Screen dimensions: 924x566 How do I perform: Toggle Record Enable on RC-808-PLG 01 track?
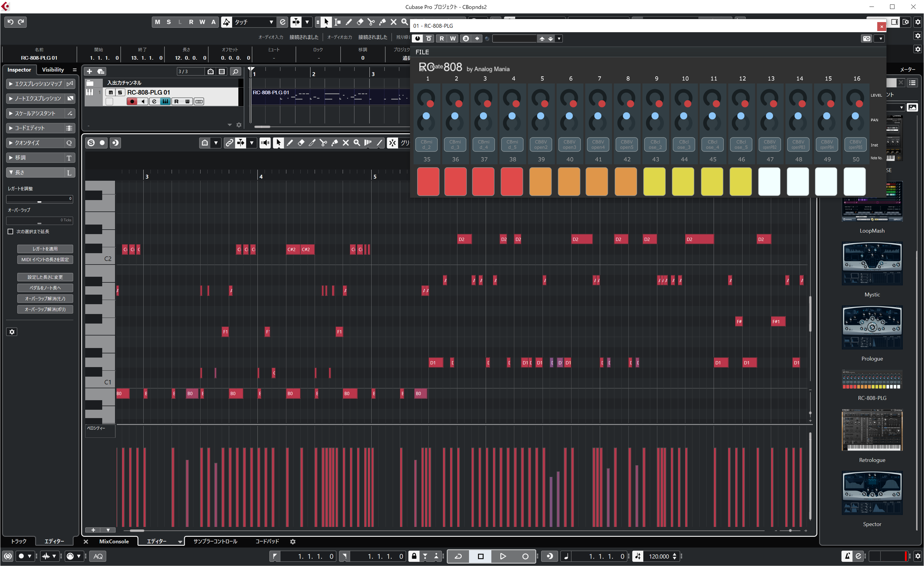[132, 101]
